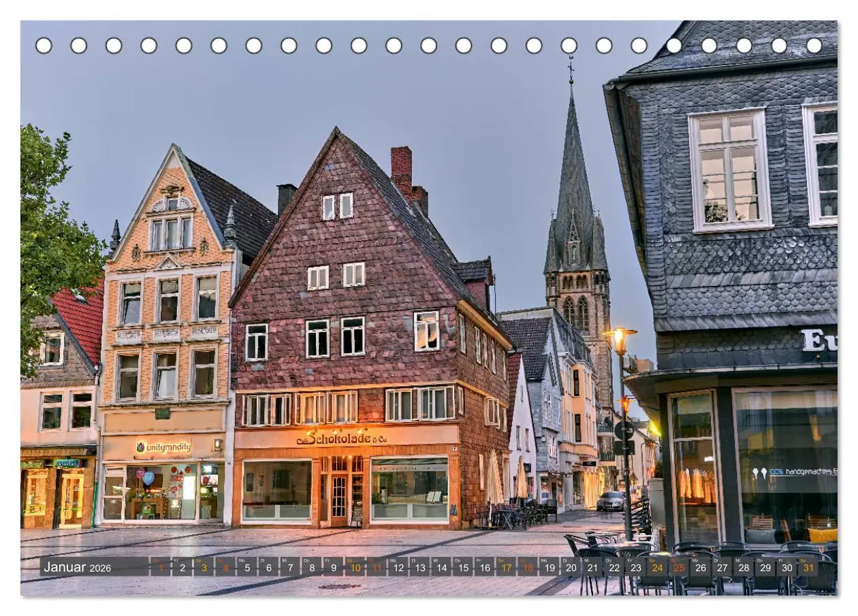Select day 23 in the calendar strip
Viewport: 858px width, 616px height.
pos(635,567)
